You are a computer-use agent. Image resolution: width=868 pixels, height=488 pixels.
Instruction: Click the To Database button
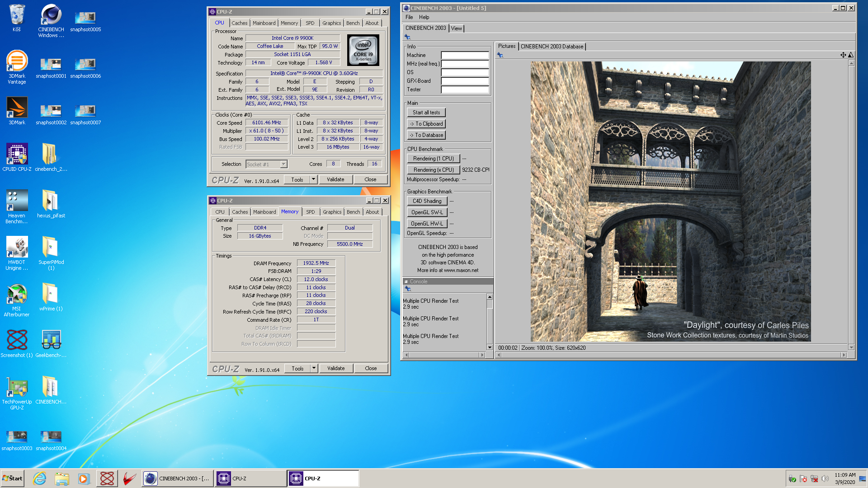click(x=426, y=135)
